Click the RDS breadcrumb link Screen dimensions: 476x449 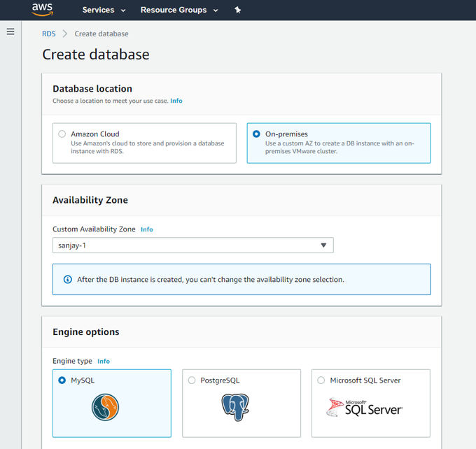[x=49, y=34]
